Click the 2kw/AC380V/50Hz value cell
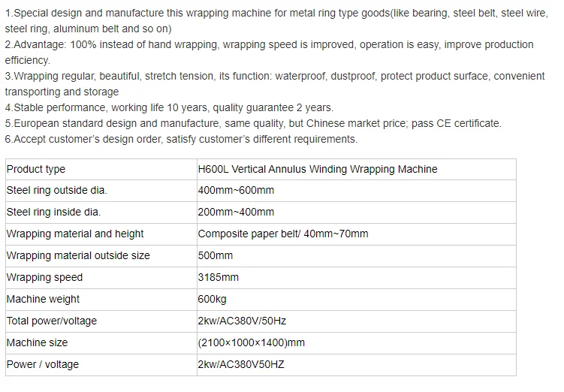Viewport: 564px width, 392px height. tap(357, 321)
